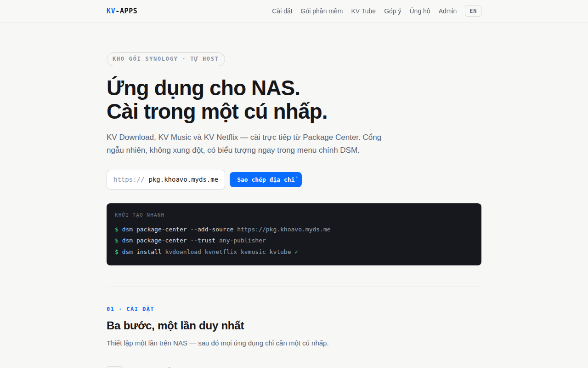
Task: Click the 'Ứng dụng cho NAS.' heading
Action: (x=203, y=88)
